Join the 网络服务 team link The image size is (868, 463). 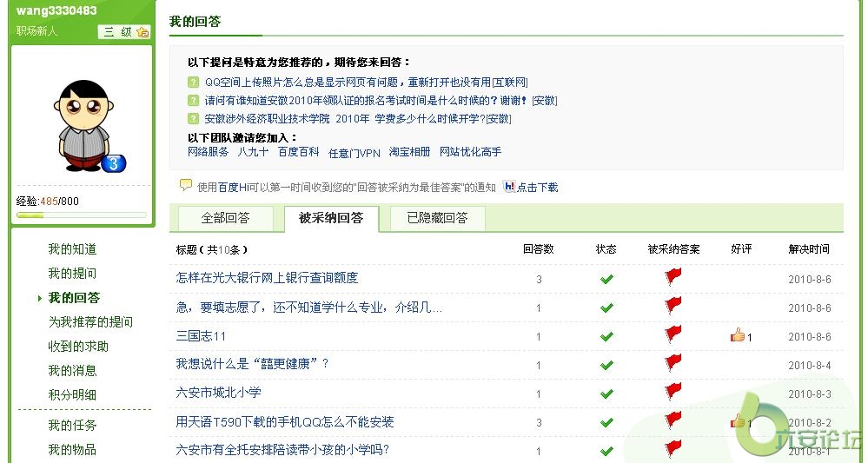click(x=209, y=151)
